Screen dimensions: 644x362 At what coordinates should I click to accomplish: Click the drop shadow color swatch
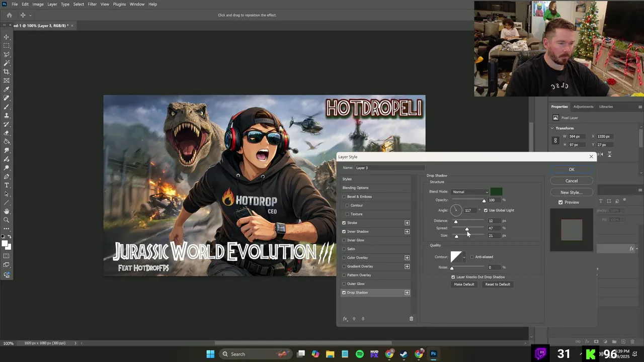(x=496, y=192)
